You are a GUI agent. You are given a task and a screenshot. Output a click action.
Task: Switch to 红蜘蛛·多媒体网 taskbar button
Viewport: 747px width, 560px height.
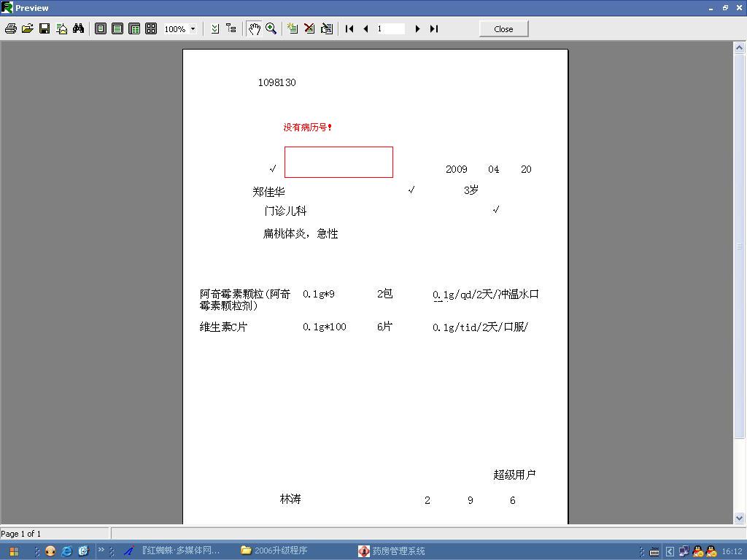click(172, 551)
